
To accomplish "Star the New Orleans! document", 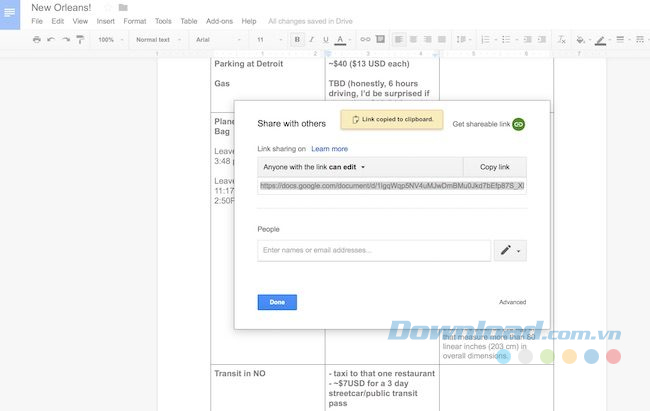I will (x=109, y=7).
